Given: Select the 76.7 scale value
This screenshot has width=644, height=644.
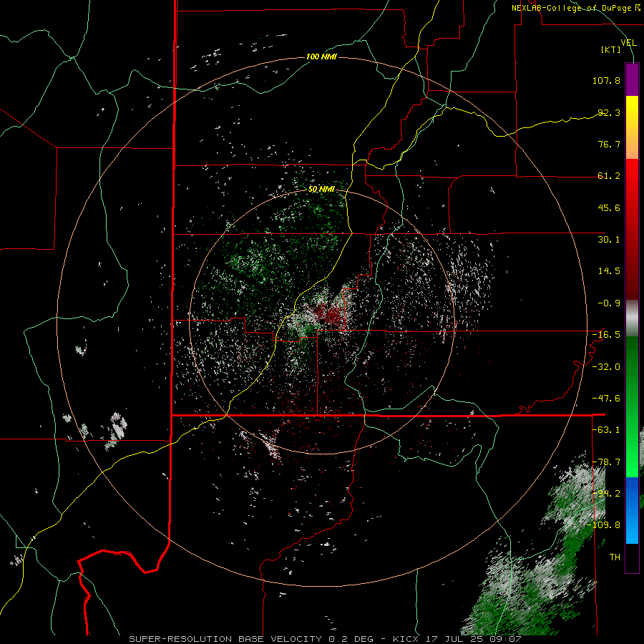Looking at the screenshot, I should coord(609,144).
